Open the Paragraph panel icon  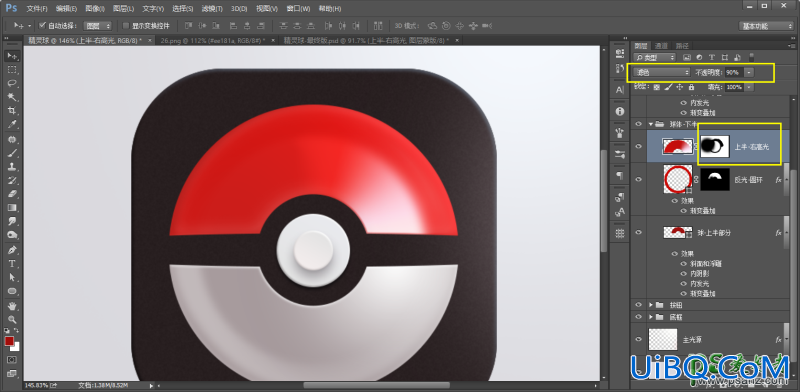(x=620, y=175)
